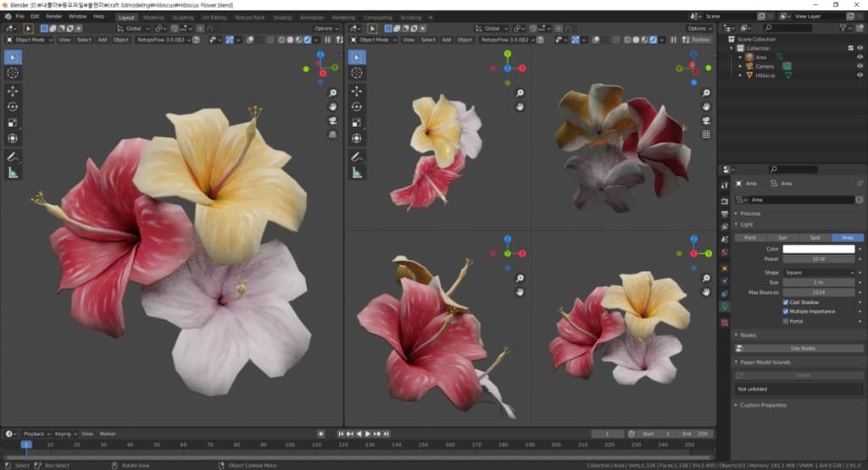The width and height of the screenshot is (868, 470).
Task: Toggle the Cast Shadow checkbox
Action: [x=786, y=302]
